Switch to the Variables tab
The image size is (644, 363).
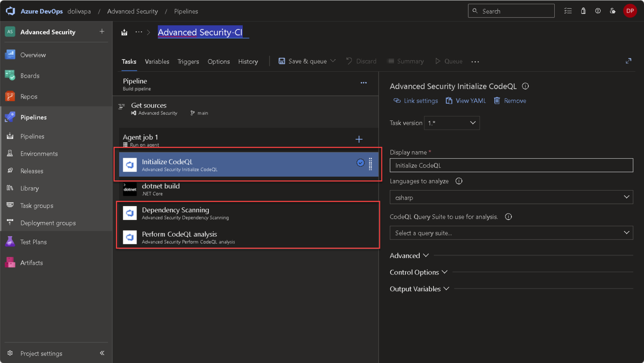click(157, 61)
